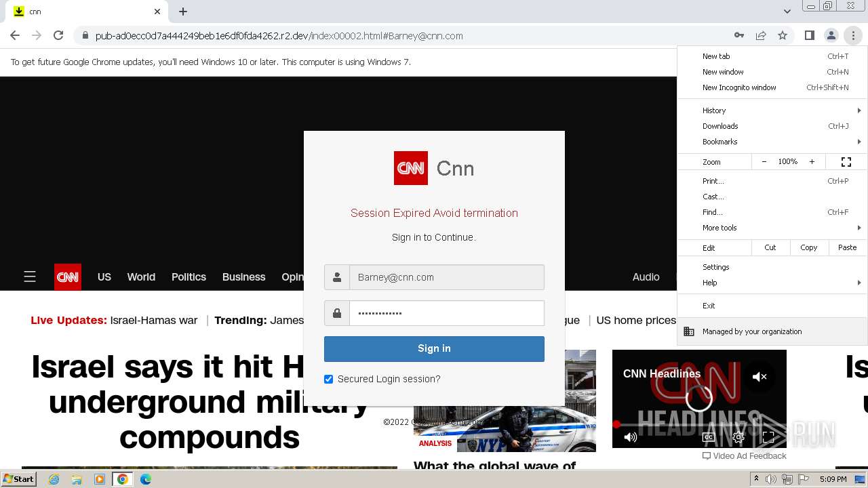Reload the current page
The image size is (868, 488).
tap(58, 35)
